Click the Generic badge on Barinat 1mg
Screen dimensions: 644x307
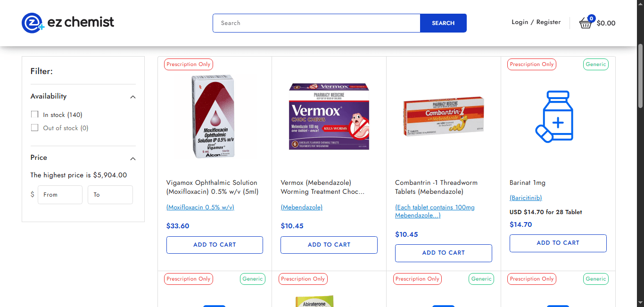(x=596, y=64)
